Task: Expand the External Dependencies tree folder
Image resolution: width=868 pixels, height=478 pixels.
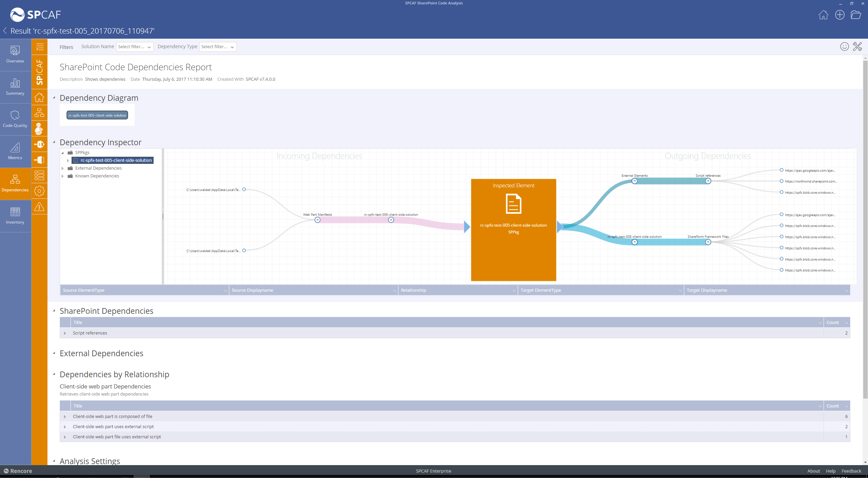Action: pyautogui.click(x=63, y=168)
